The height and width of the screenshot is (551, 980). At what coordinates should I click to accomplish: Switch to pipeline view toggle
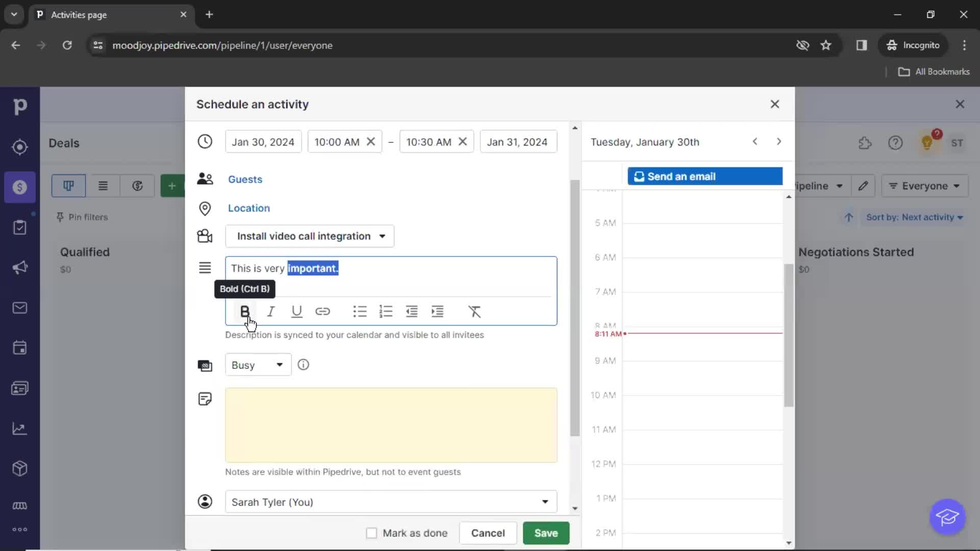(68, 186)
